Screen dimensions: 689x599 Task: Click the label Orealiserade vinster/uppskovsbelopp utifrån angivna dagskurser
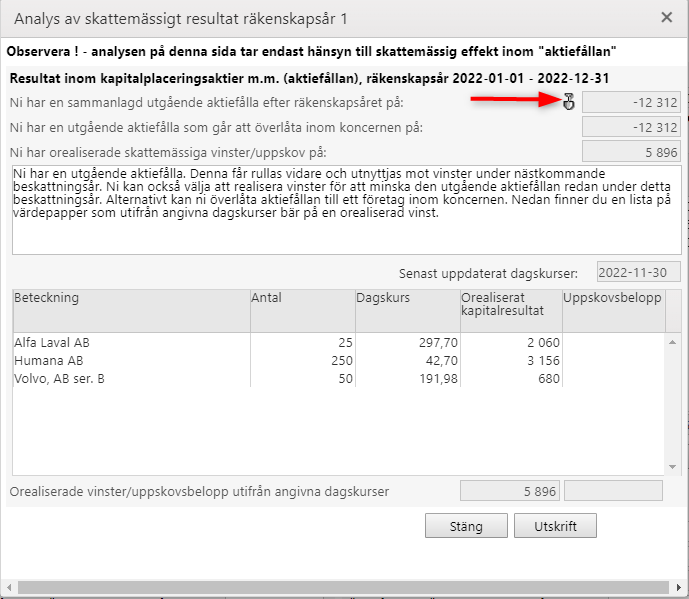pos(199,491)
